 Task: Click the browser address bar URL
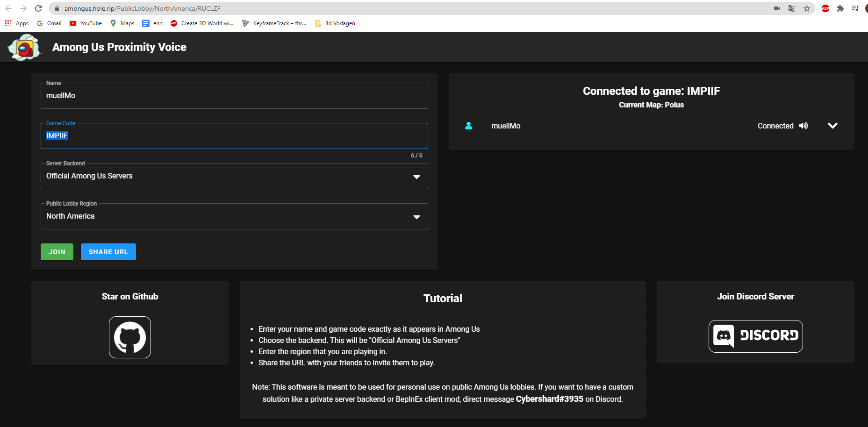click(143, 8)
